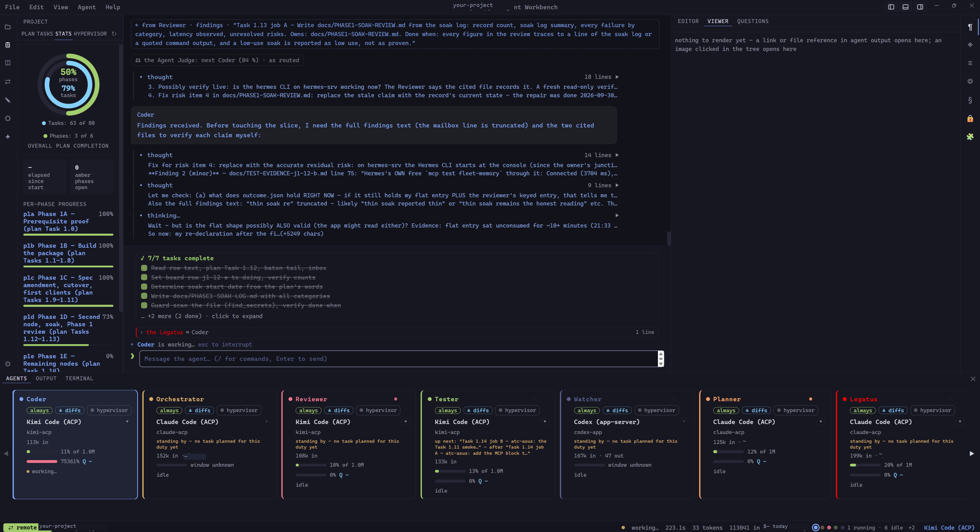
Task: Click the 50% phases completion donut chart
Action: [68, 85]
